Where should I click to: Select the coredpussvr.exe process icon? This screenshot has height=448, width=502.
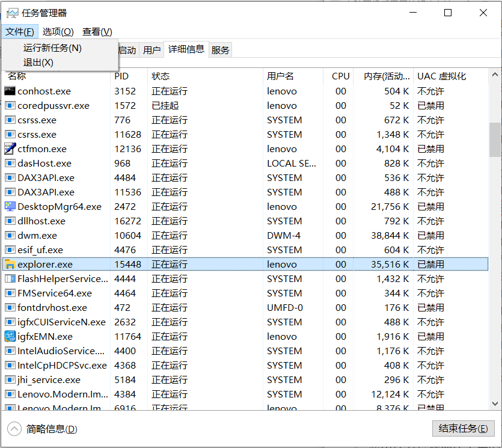(x=8, y=105)
